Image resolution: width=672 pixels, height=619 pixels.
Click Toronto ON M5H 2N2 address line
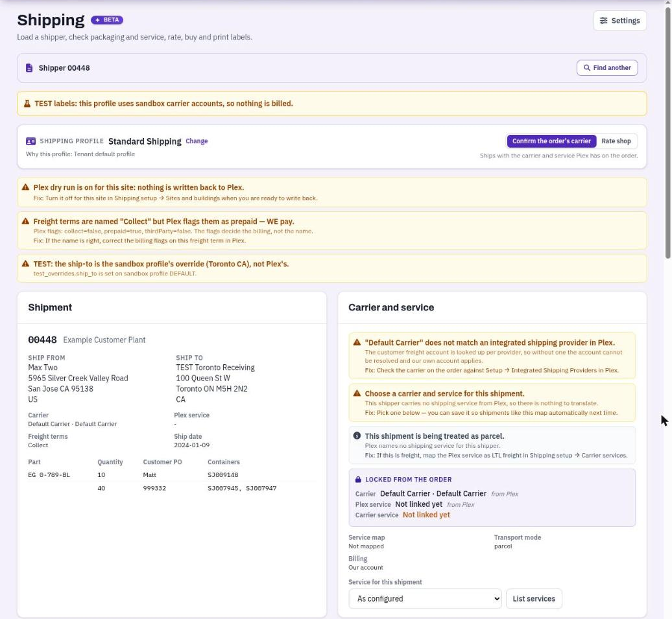pos(211,388)
